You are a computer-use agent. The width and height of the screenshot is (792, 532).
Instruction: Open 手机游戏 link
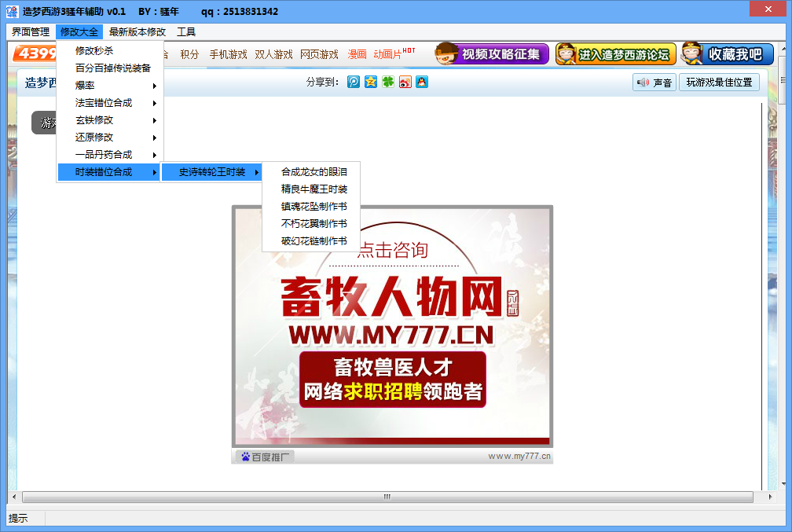click(x=229, y=54)
